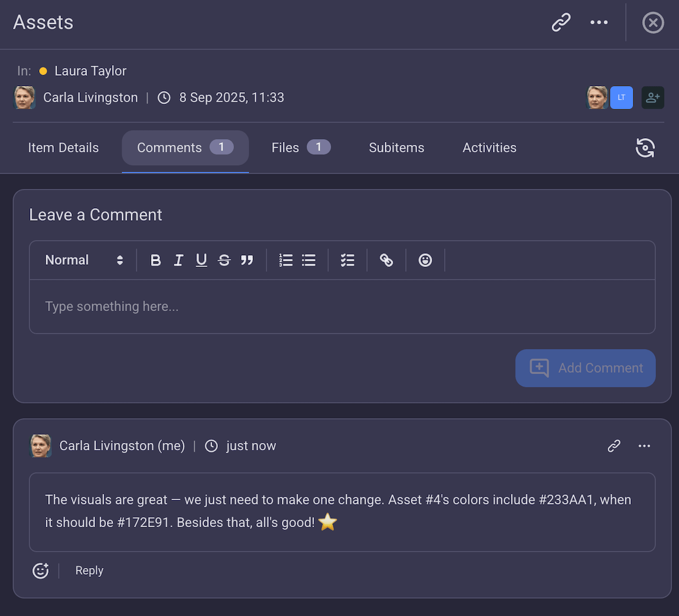Copy the item link using the top link icon

tap(561, 23)
